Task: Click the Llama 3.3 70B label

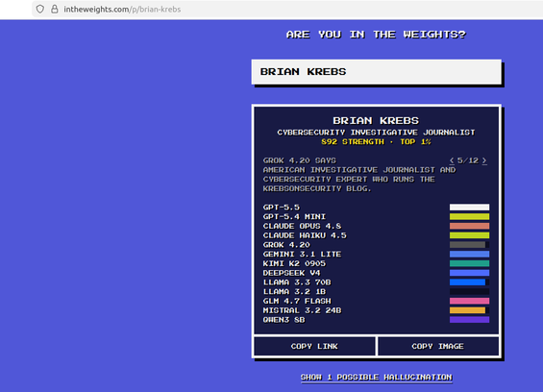Action: pyautogui.click(x=297, y=282)
